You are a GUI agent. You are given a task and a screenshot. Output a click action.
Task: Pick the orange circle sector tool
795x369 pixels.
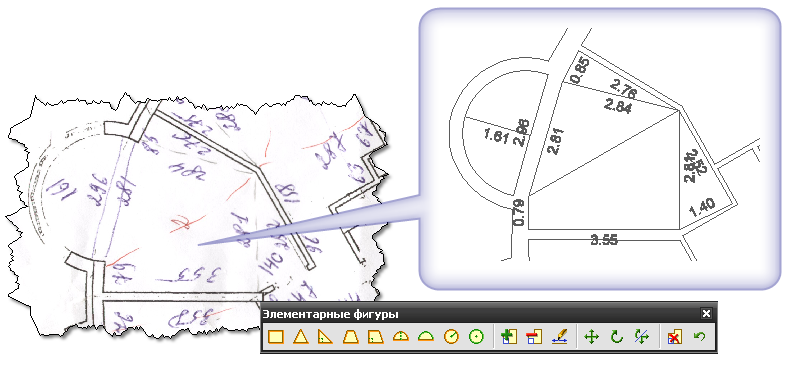451,337
